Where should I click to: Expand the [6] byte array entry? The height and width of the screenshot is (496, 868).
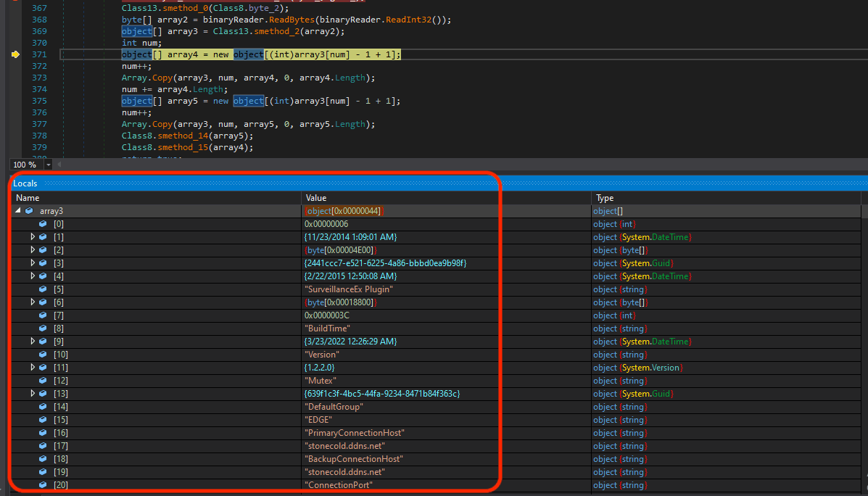tap(33, 302)
